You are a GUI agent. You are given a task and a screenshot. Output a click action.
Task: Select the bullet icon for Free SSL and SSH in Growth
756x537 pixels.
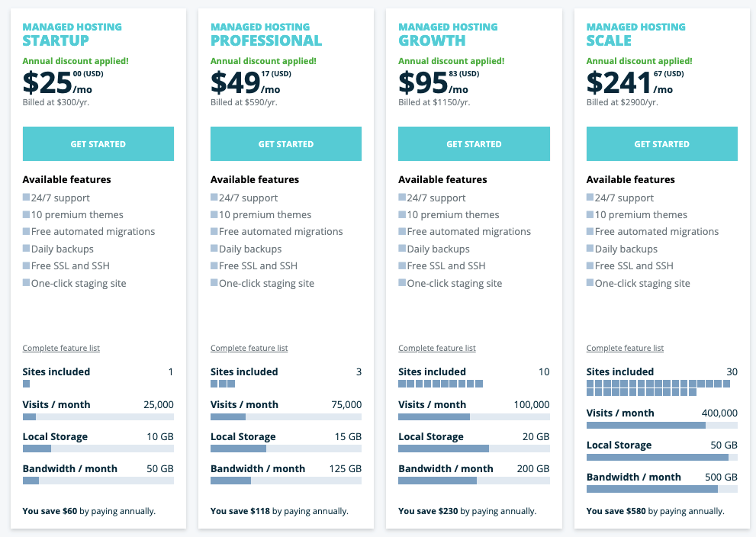click(x=402, y=265)
